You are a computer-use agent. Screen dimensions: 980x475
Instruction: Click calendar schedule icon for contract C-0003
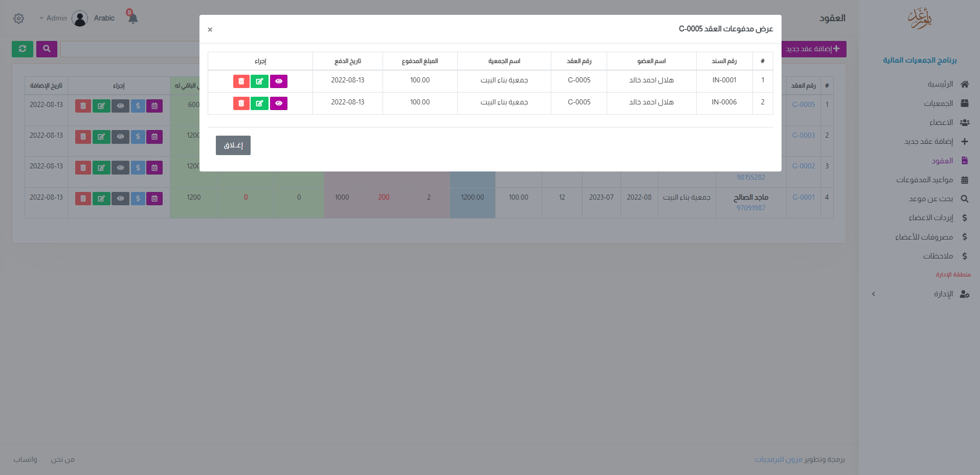tap(154, 137)
